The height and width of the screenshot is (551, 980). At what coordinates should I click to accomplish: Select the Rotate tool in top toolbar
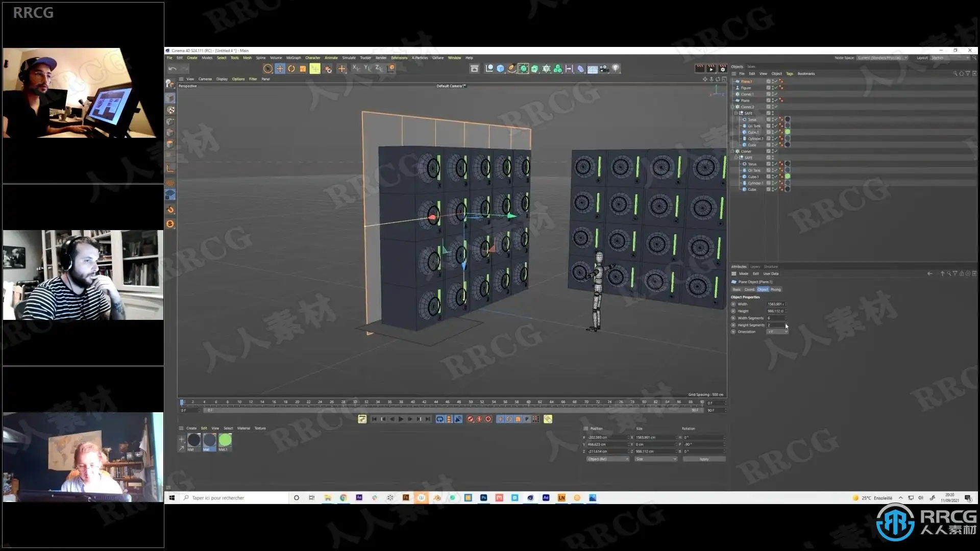coord(291,68)
